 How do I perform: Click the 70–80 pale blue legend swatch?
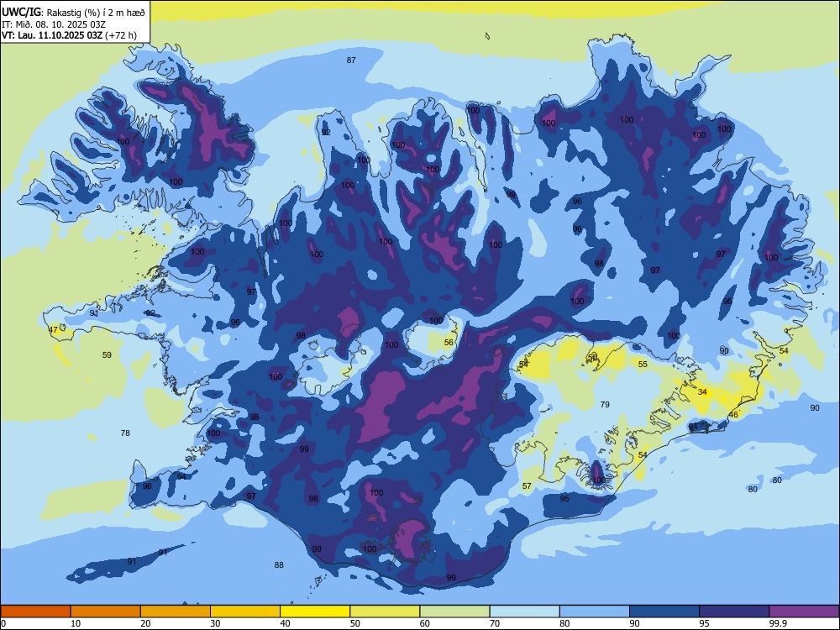pyautogui.click(x=524, y=612)
